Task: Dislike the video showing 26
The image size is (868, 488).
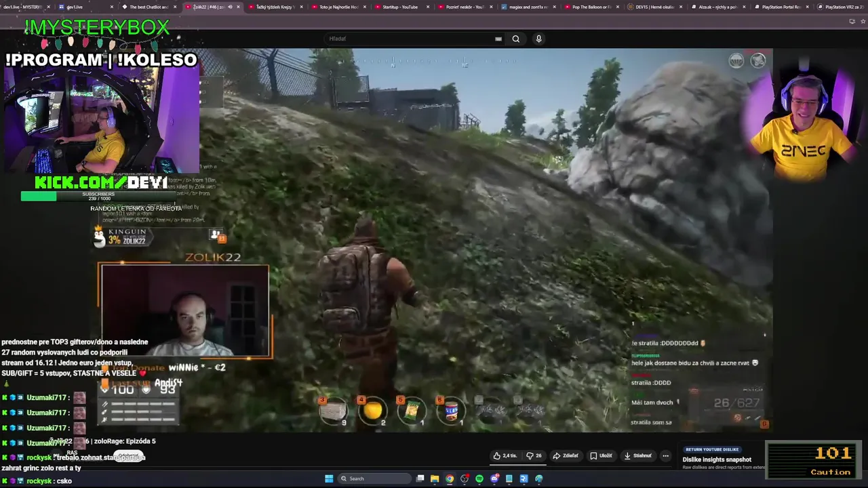Action: click(x=534, y=455)
